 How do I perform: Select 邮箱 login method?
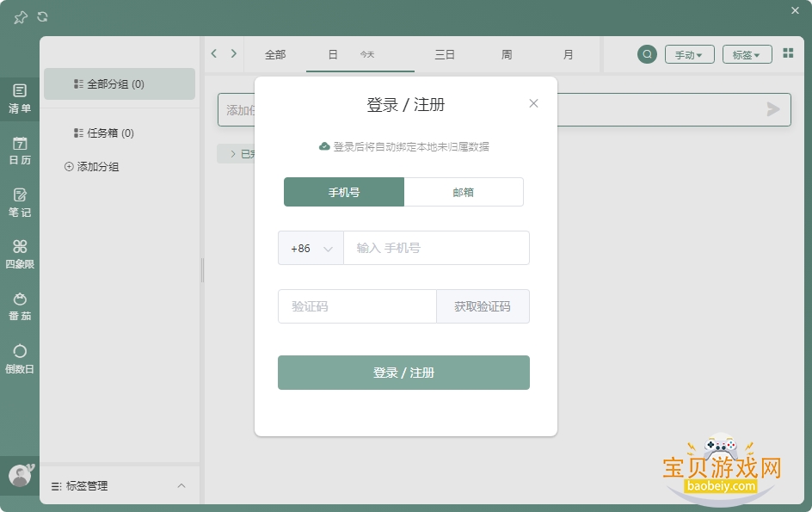click(x=464, y=192)
